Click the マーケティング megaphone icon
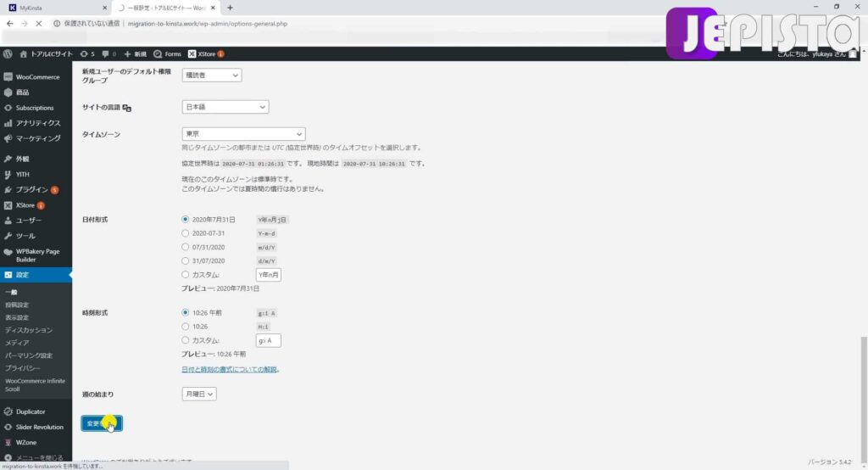 8,138
